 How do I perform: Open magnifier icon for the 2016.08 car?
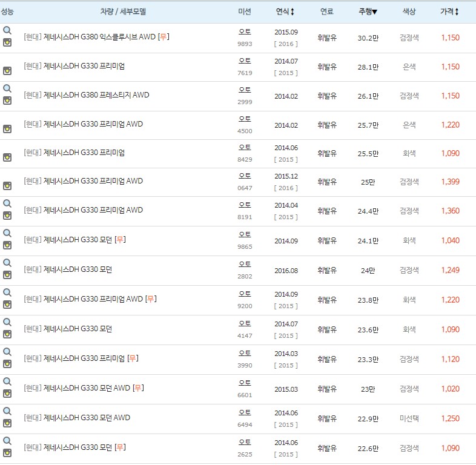tap(7, 263)
